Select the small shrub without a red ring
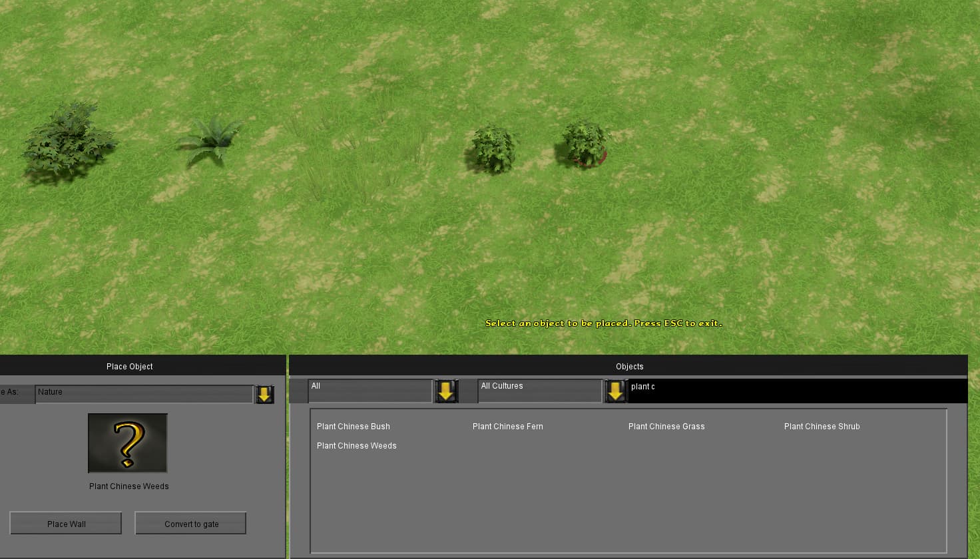Viewport: 980px width, 559px height. coord(493,148)
